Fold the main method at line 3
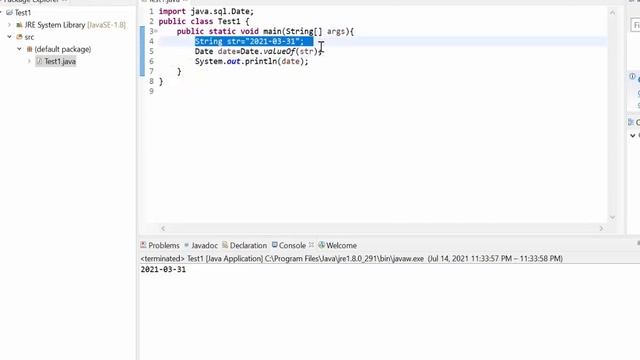 click(x=156, y=31)
